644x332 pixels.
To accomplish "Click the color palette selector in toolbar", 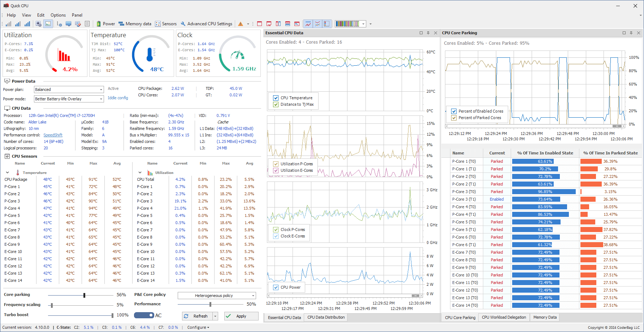I will pos(350,24).
